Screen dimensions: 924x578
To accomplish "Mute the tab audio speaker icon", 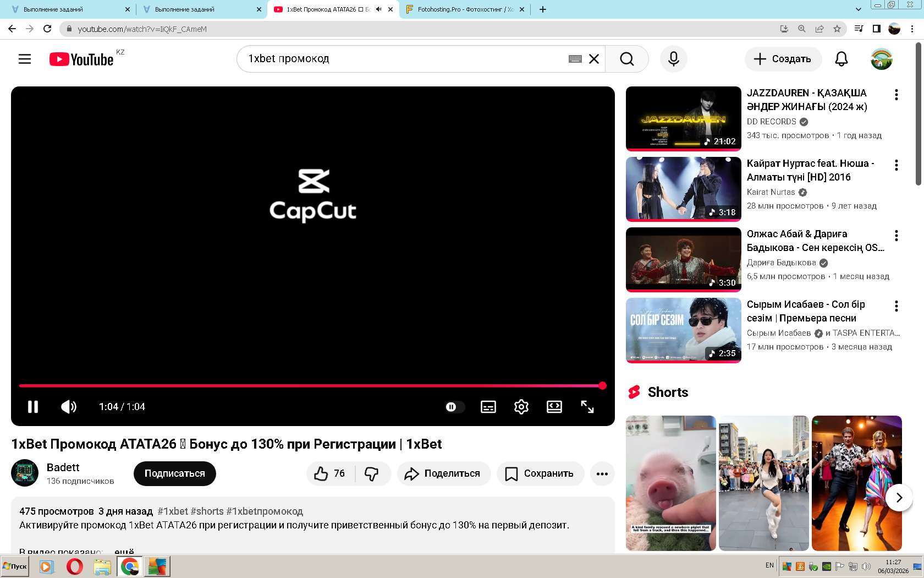I will click(378, 9).
